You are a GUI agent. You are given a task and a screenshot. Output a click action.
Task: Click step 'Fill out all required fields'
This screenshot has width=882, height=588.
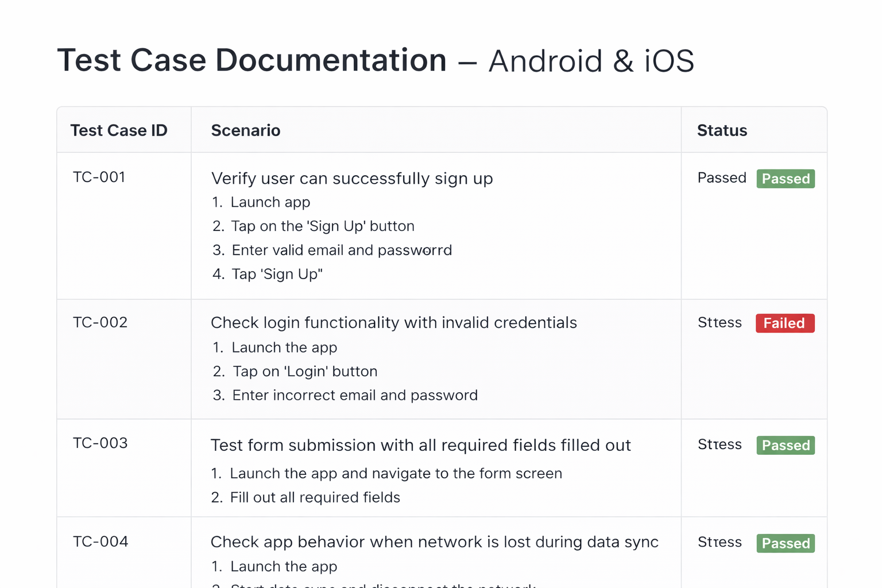pyautogui.click(x=315, y=497)
